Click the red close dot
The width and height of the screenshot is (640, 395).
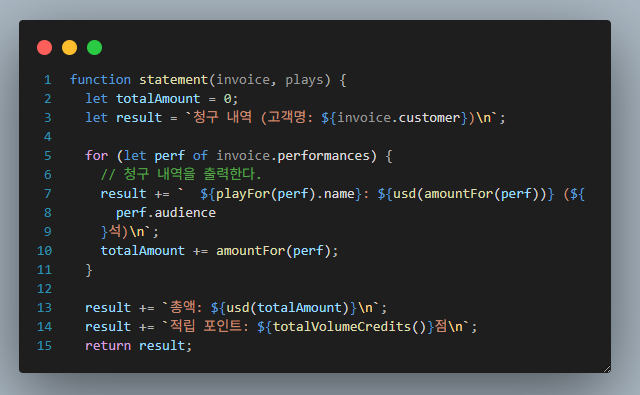pos(44,47)
